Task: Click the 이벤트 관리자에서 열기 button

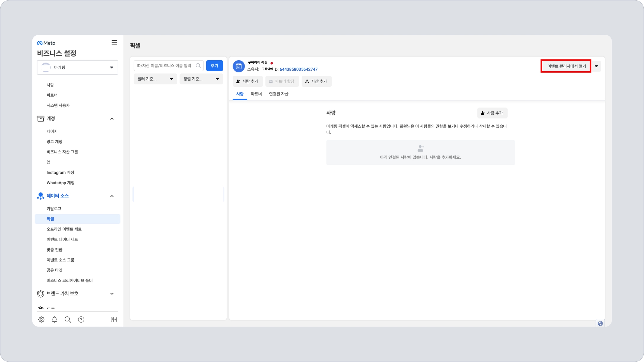Action: tap(566, 66)
